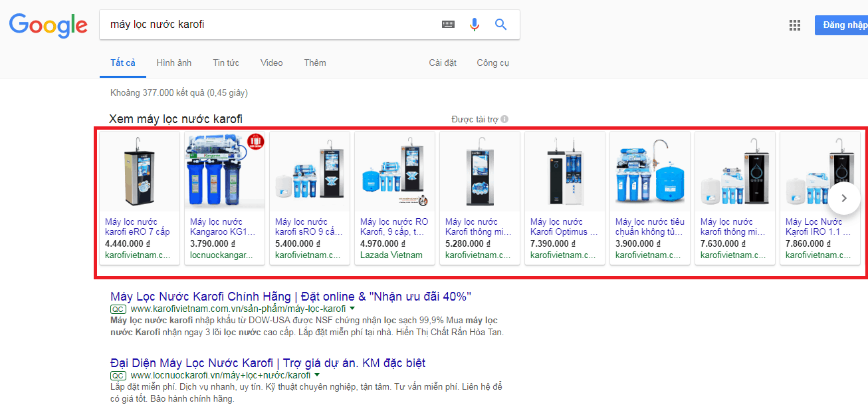Switch to the Tin tức tab
868x411 pixels.
(x=226, y=63)
